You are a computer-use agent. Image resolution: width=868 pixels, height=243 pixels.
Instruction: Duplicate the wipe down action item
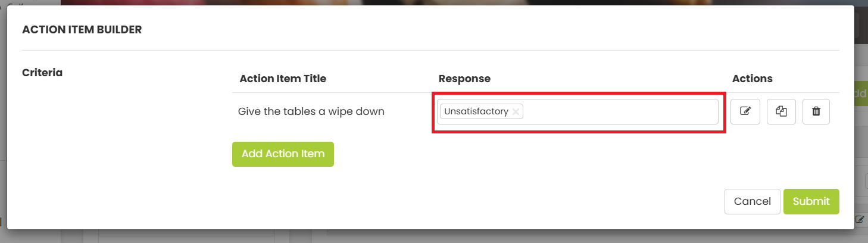coord(782,111)
